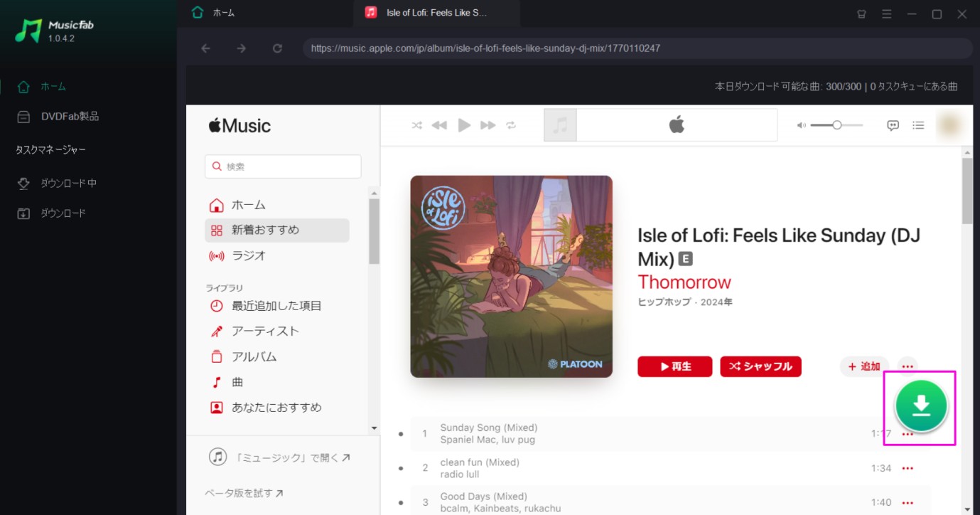Open the hamburger menu in title bar

click(x=886, y=14)
